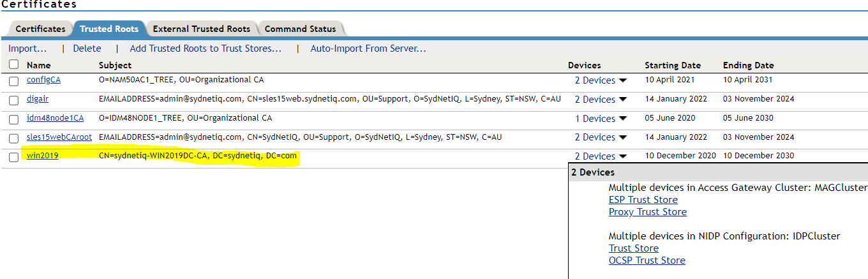Switch to the Certificates tab
The width and height of the screenshot is (868, 279).
coord(40,29)
